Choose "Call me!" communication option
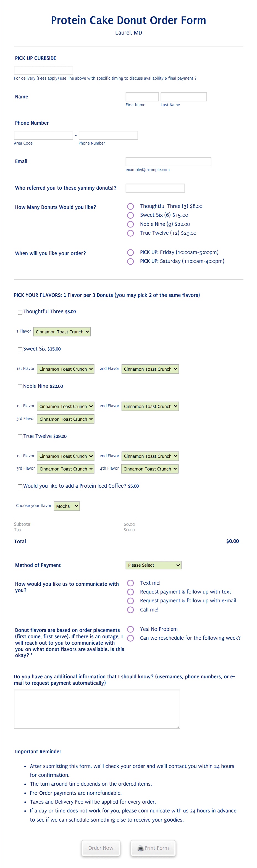 point(131,610)
